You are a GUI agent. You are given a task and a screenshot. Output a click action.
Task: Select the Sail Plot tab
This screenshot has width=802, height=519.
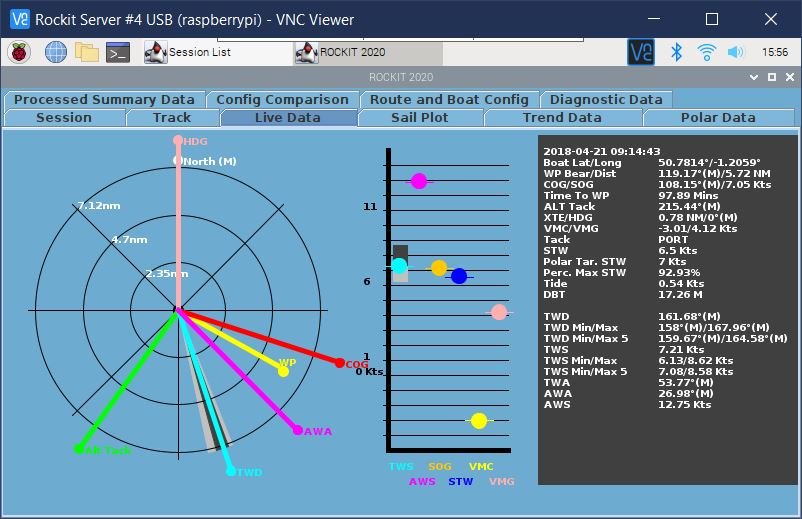pos(419,117)
